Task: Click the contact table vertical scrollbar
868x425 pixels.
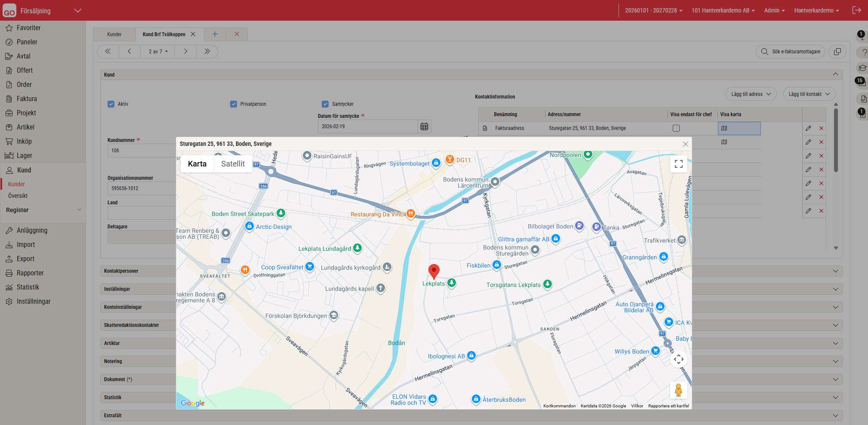Action: click(x=836, y=140)
